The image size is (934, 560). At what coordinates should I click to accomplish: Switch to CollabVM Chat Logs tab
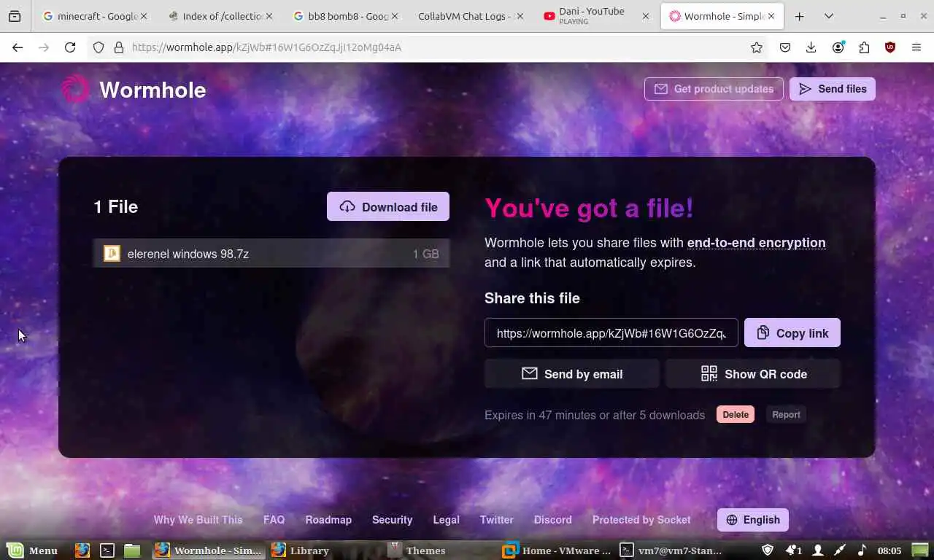(x=471, y=16)
